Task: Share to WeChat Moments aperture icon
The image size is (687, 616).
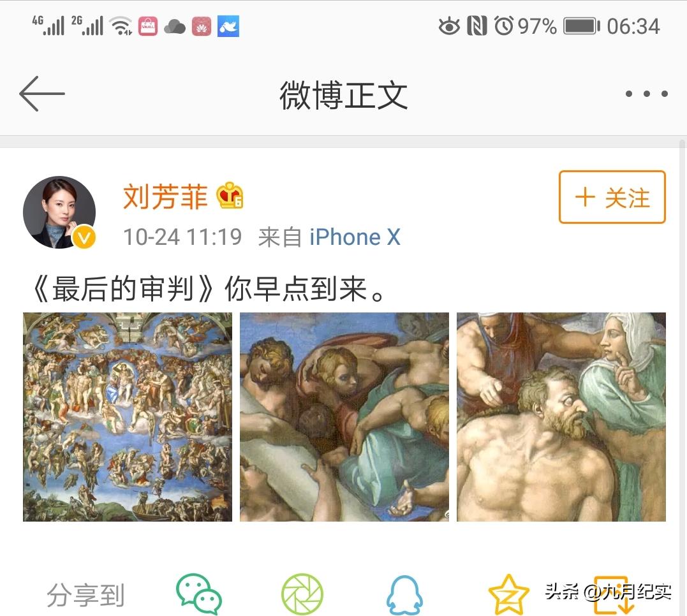Action: [302, 594]
